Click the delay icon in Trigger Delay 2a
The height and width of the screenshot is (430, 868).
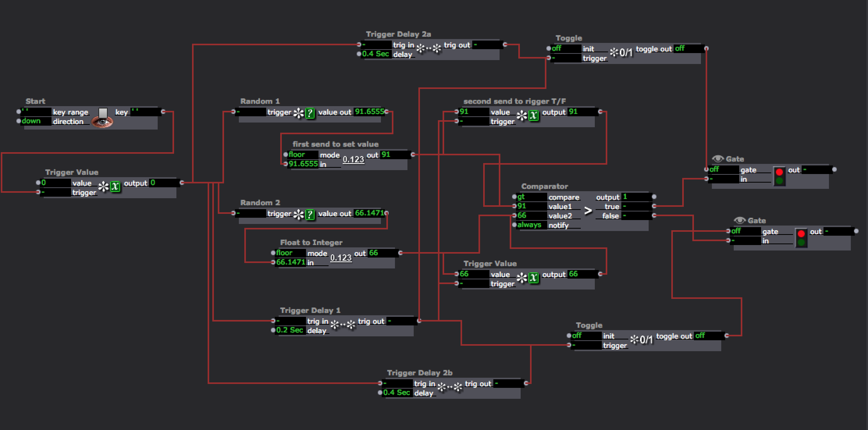coord(429,49)
